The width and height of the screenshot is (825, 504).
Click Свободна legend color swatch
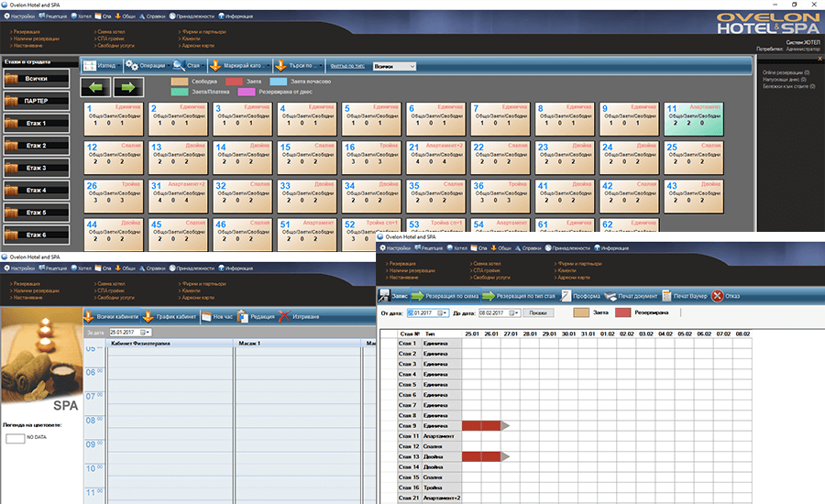point(180,82)
